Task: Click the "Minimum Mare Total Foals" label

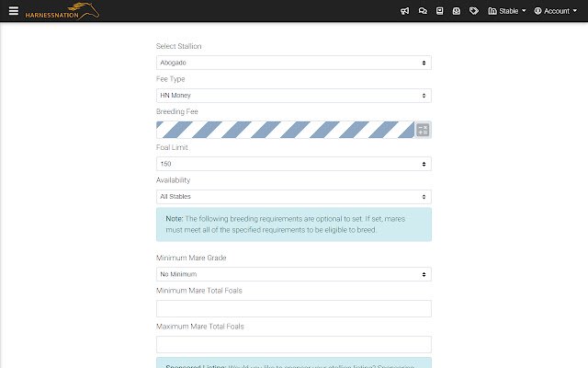Action: point(199,291)
